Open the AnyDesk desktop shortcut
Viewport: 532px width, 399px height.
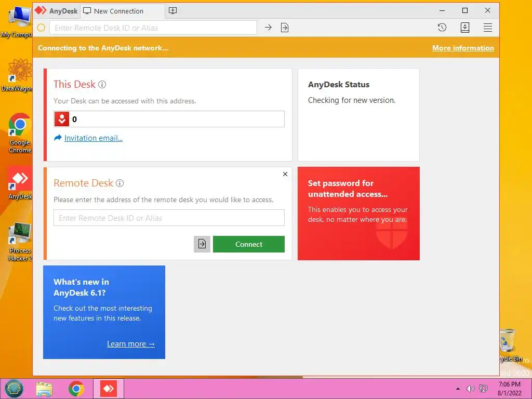20,183
